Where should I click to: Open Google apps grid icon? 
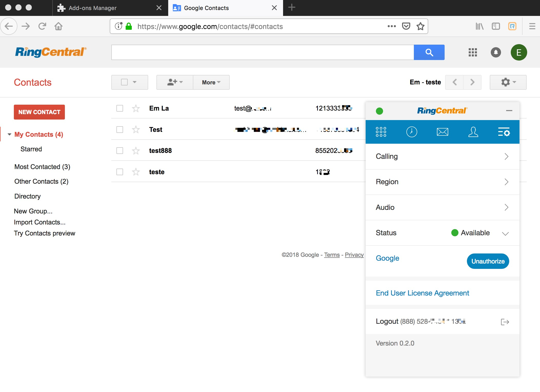coord(473,52)
